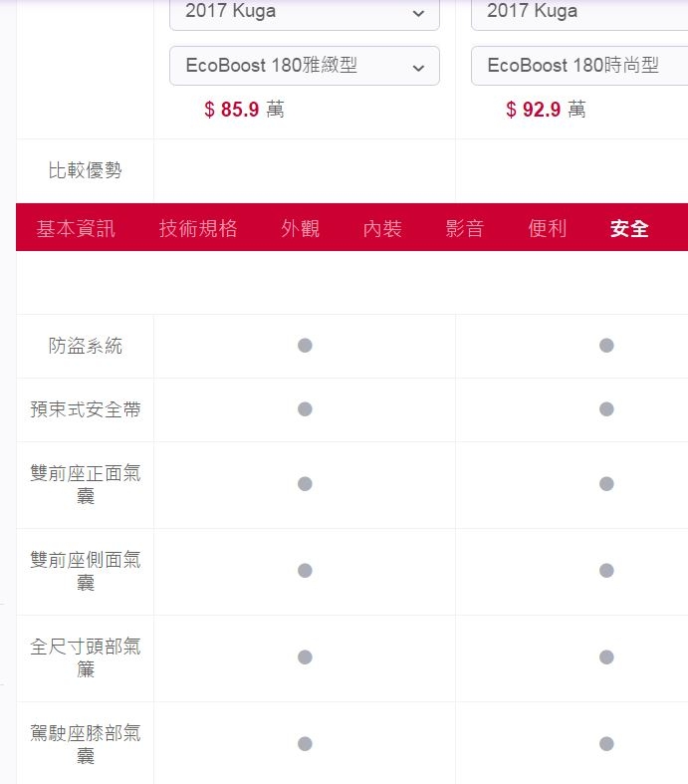Open the EcoBoost 180時尚型 trim dropdown
This screenshot has width=688, height=784.
coord(579,66)
